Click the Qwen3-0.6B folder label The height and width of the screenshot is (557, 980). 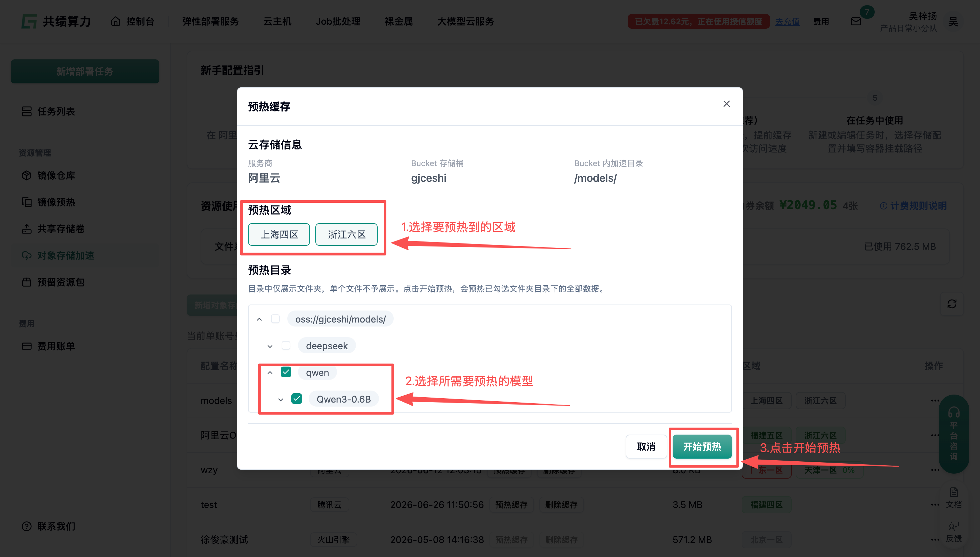(x=344, y=399)
